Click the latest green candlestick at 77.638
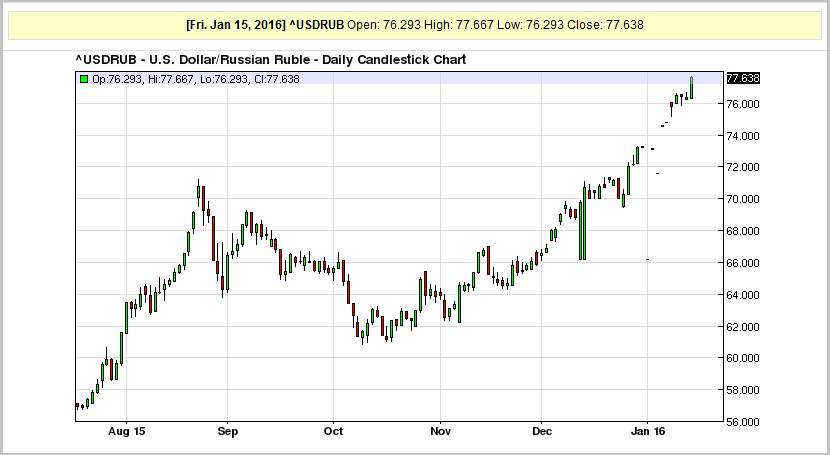This screenshot has height=455, width=830. point(691,88)
